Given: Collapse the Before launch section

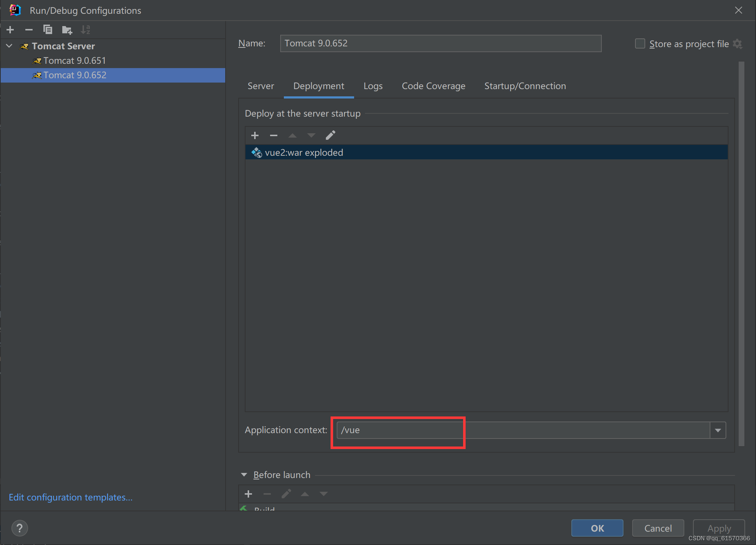Looking at the screenshot, I should click(x=244, y=475).
